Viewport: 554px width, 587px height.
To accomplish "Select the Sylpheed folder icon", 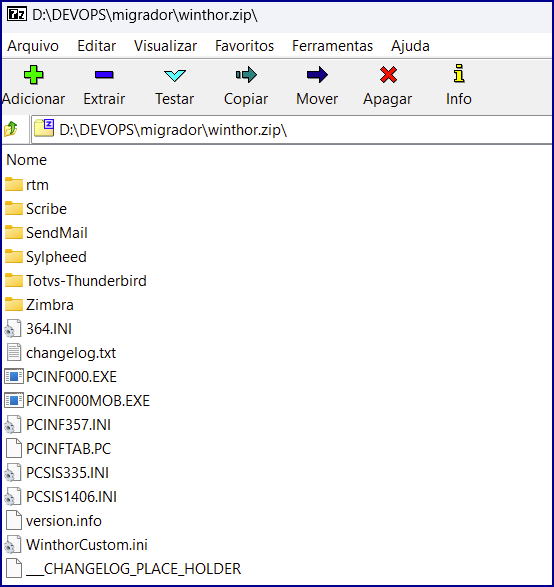I will click(14, 256).
